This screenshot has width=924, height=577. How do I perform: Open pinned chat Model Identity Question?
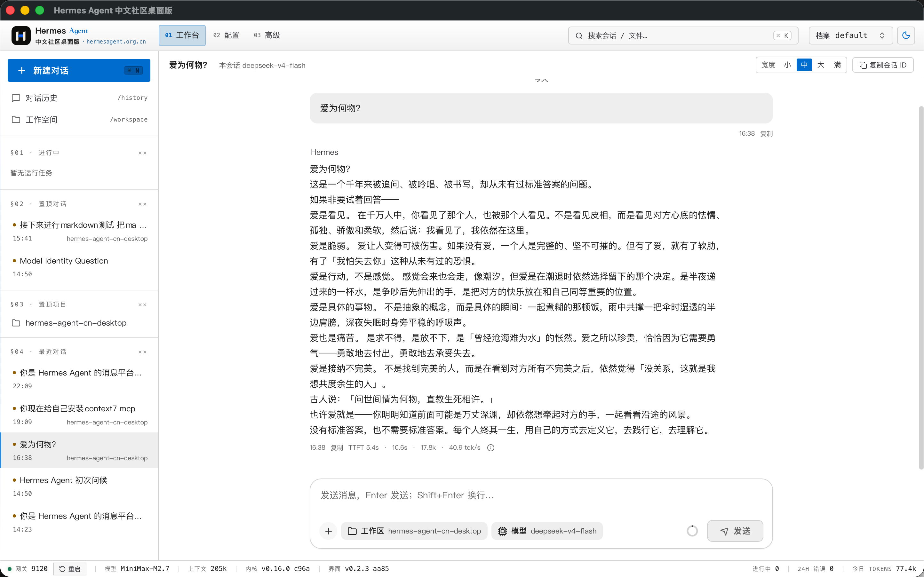point(79,267)
